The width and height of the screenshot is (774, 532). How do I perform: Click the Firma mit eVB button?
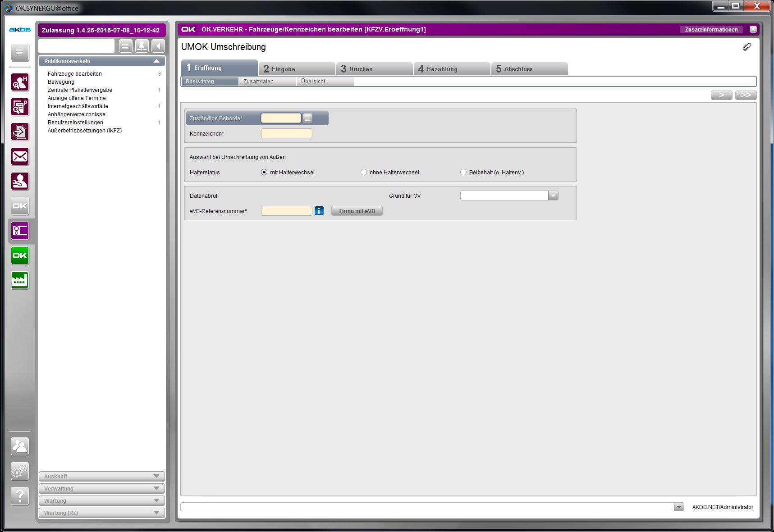pyautogui.click(x=357, y=211)
